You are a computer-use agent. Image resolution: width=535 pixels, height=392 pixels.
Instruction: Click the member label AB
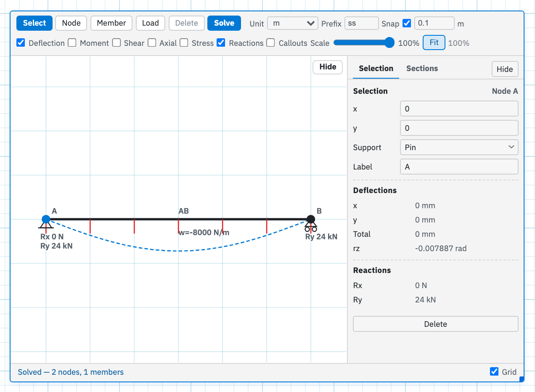tap(183, 211)
